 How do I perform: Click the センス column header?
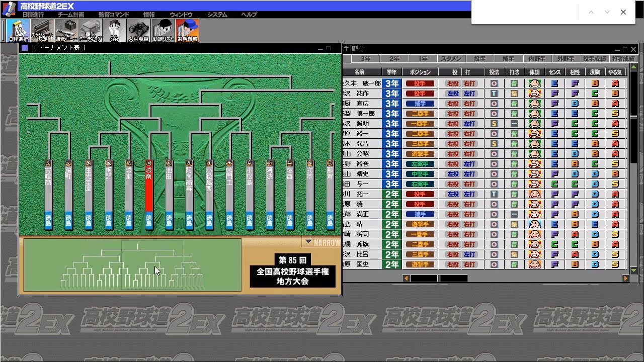554,72
